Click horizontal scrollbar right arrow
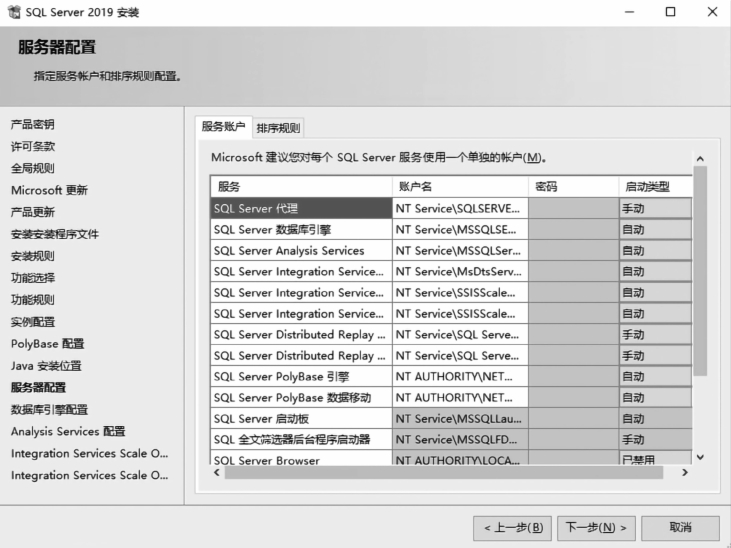731x548 pixels. click(x=684, y=472)
